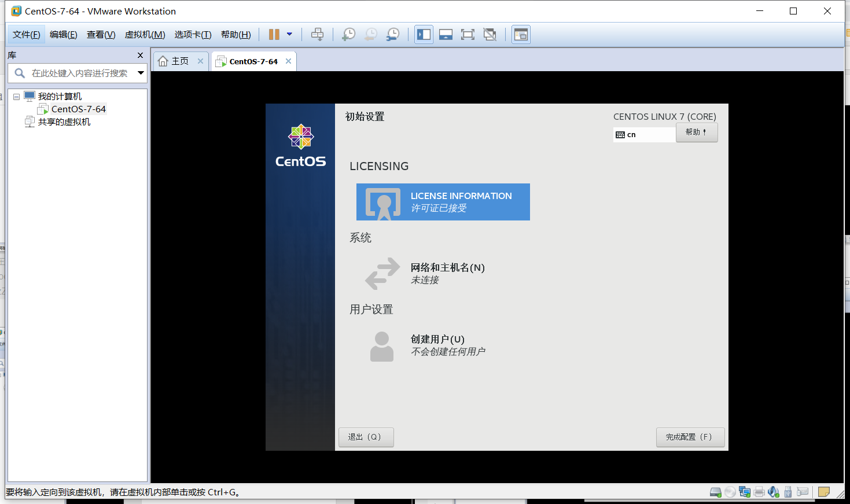Click the send Ctrl+Alt+Del toolbar icon
Image resolution: width=850 pixels, height=504 pixels.
pos(317,35)
